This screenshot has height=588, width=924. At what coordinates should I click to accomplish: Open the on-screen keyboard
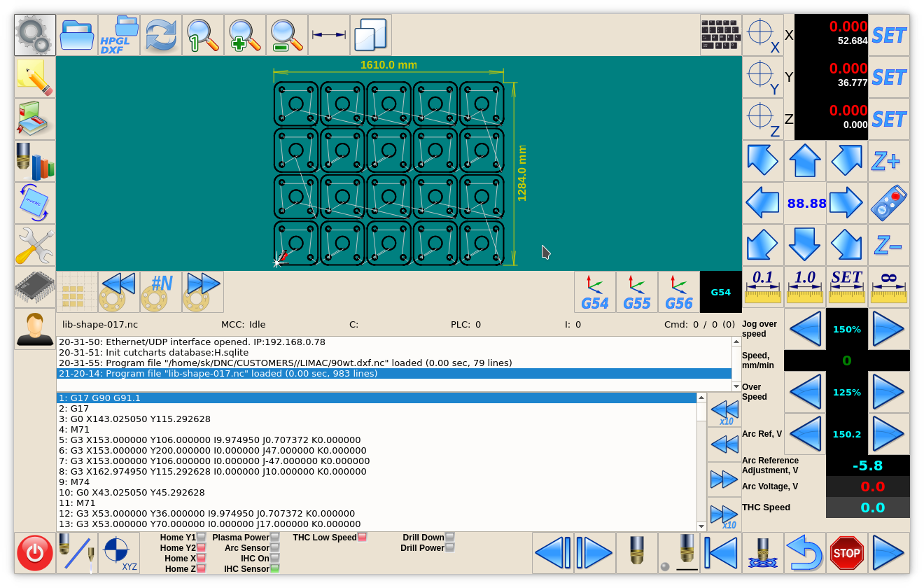720,35
